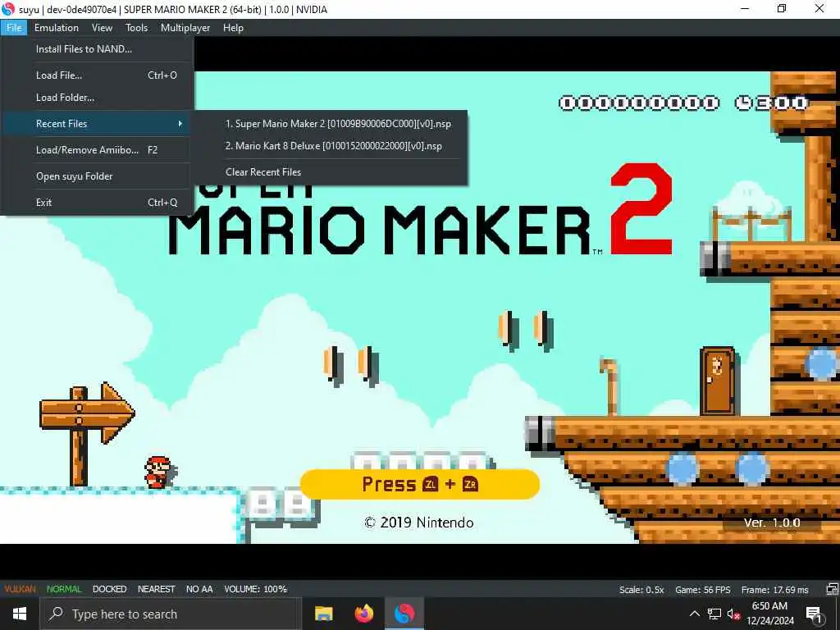This screenshot has width=840, height=630.
Task: Click the suyu taskbar icon
Action: [404, 614]
